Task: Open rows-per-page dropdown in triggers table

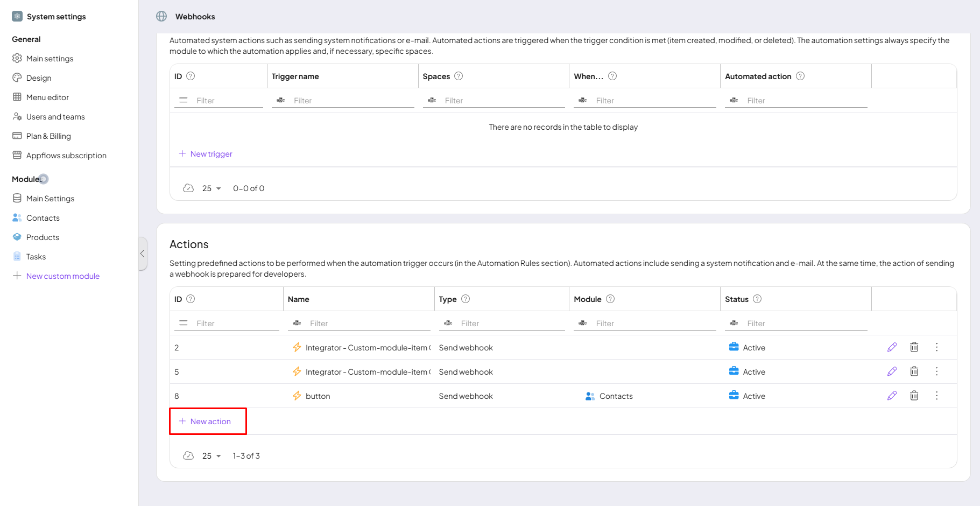Action: coord(211,188)
